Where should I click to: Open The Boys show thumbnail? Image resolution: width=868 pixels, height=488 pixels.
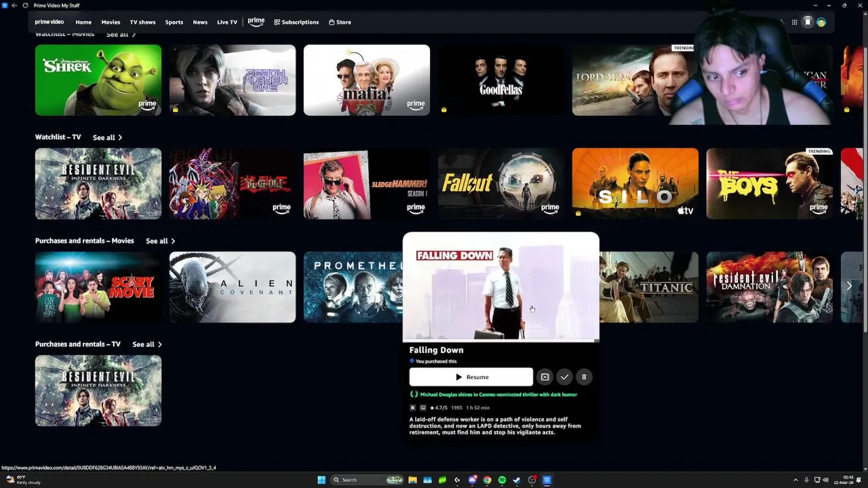click(x=770, y=184)
